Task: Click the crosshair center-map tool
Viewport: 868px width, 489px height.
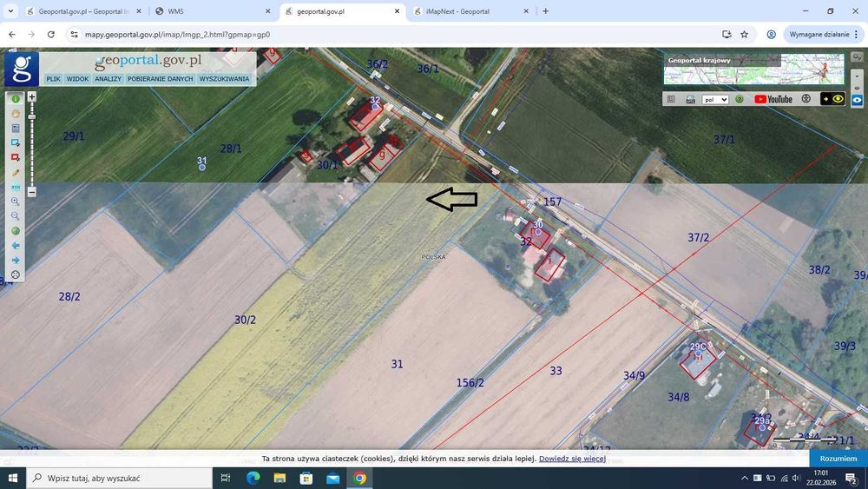Action: pos(16,274)
